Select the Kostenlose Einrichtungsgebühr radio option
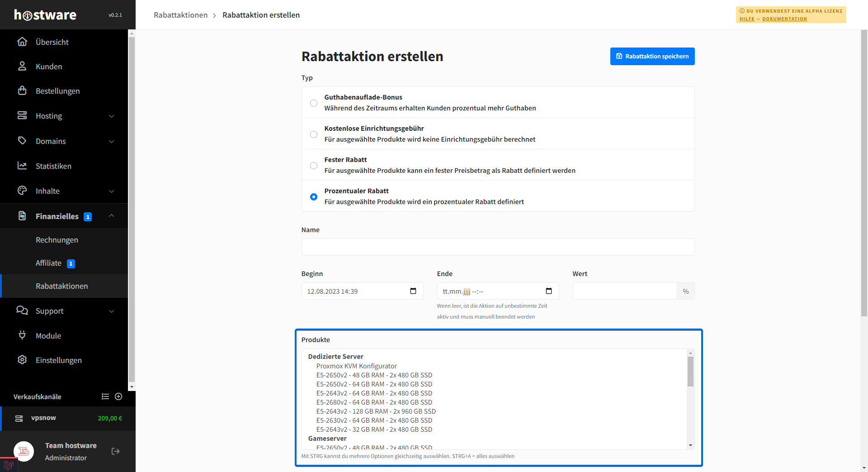Image resolution: width=868 pixels, height=472 pixels. 314,134
